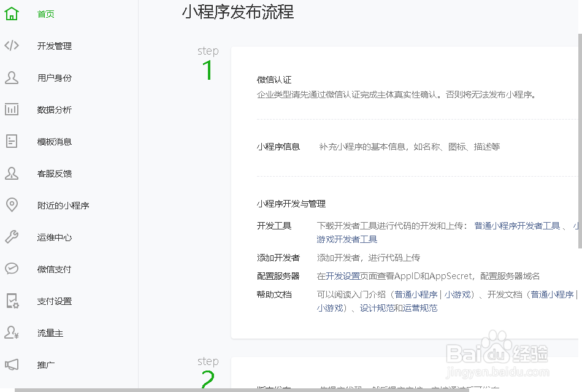Open 小游戏 intro link after 普通小程序

point(458,294)
